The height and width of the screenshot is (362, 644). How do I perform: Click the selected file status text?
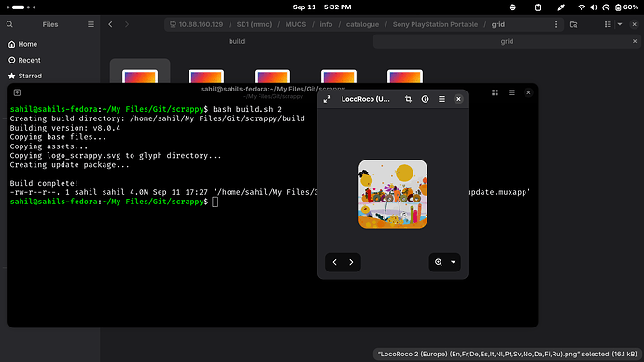(507, 354)
